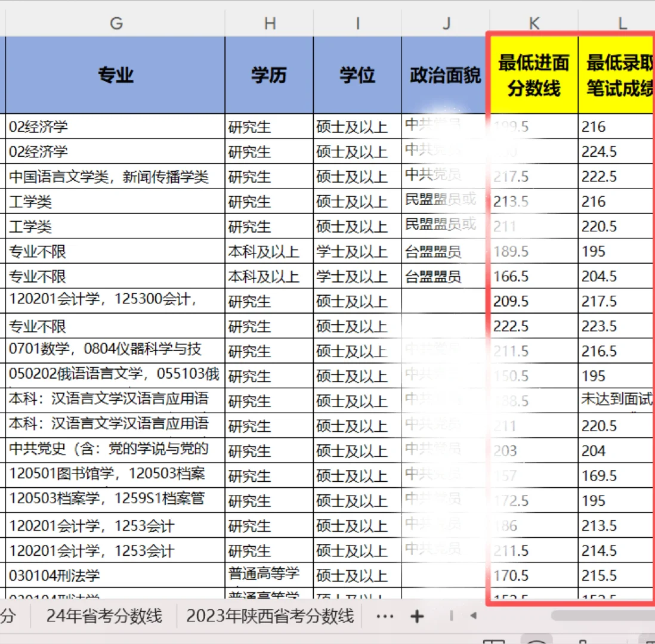Click 本科及以上 in the 166.5 row
The width and height of the screenshot is (655, 644).
(x=270, y=276)
